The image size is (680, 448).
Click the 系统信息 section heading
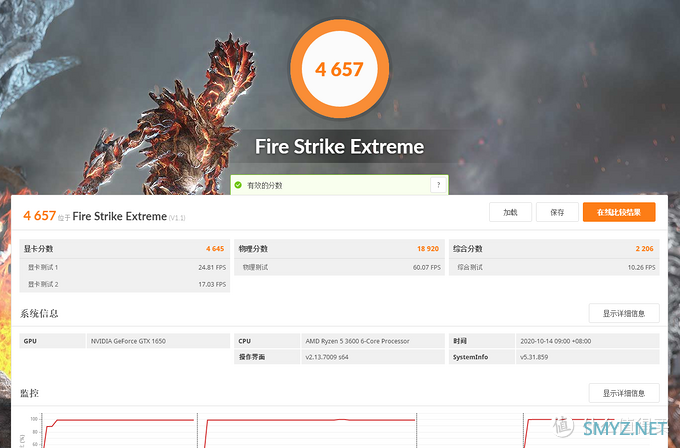coord(39,313)
